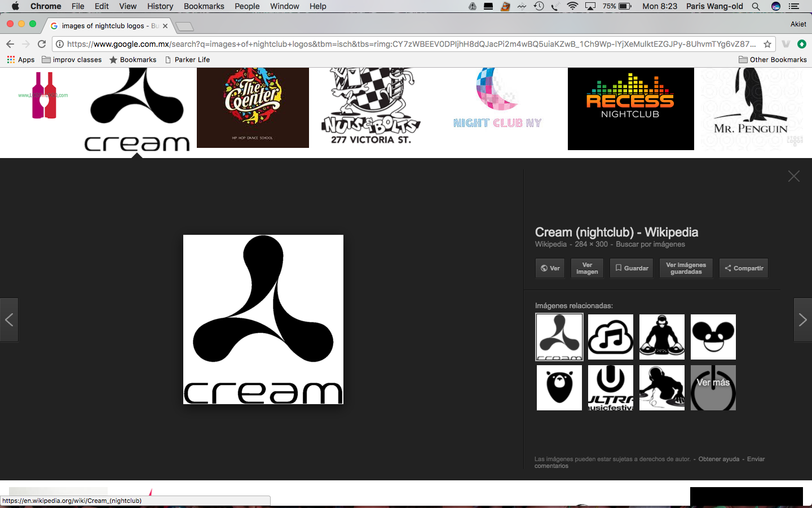Viewport: 812px width, 508px height.
Task: Click the Wi-Fi status icon
Action: [572, 6]
